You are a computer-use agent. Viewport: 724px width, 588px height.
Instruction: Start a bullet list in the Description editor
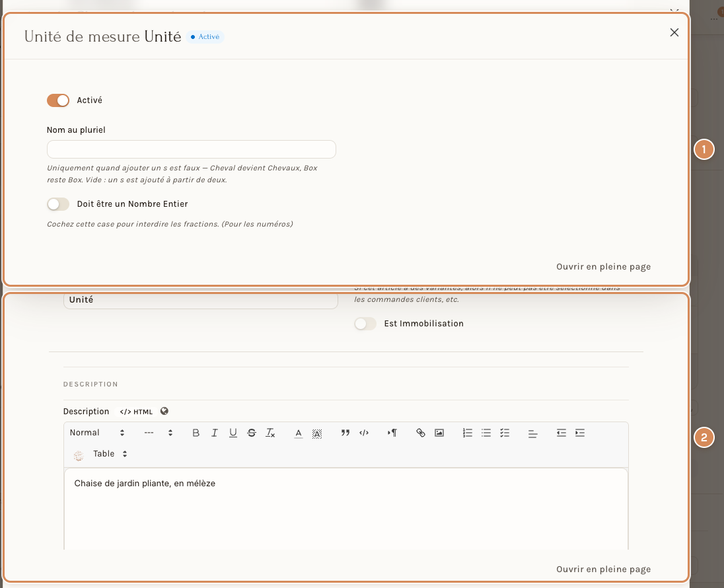click(486, 433)
